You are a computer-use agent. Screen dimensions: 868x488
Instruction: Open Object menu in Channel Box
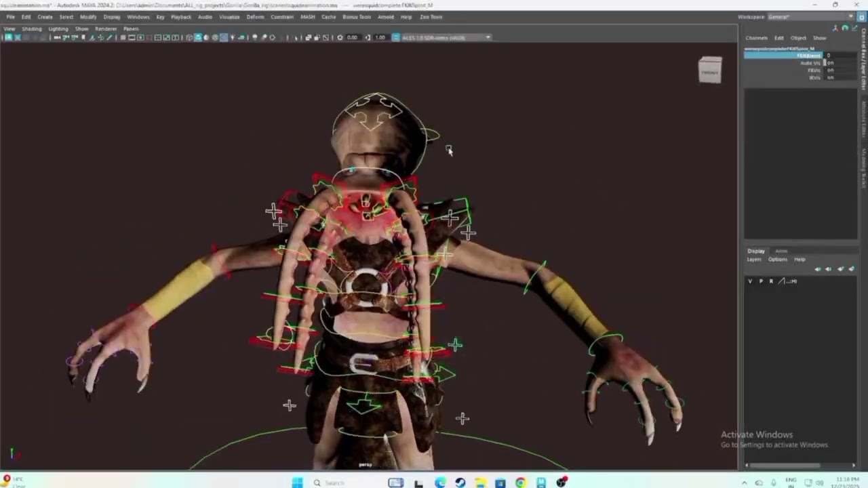798,38
